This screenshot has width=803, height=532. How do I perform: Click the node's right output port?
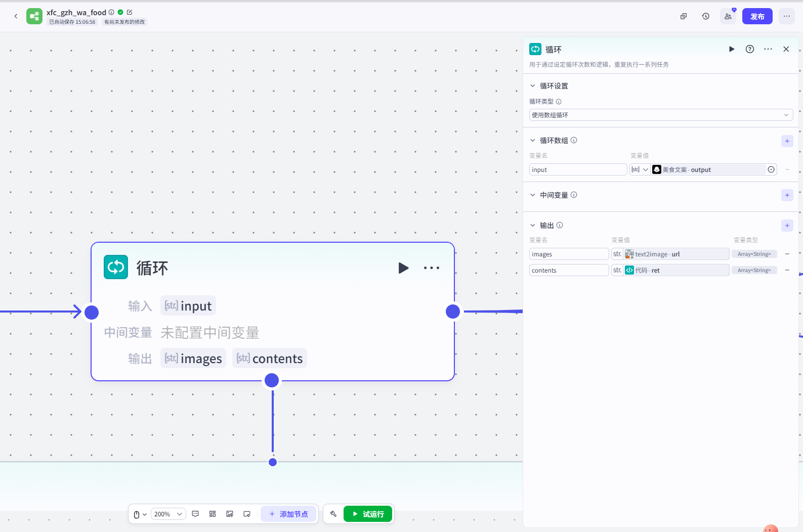tap(453, 312)
